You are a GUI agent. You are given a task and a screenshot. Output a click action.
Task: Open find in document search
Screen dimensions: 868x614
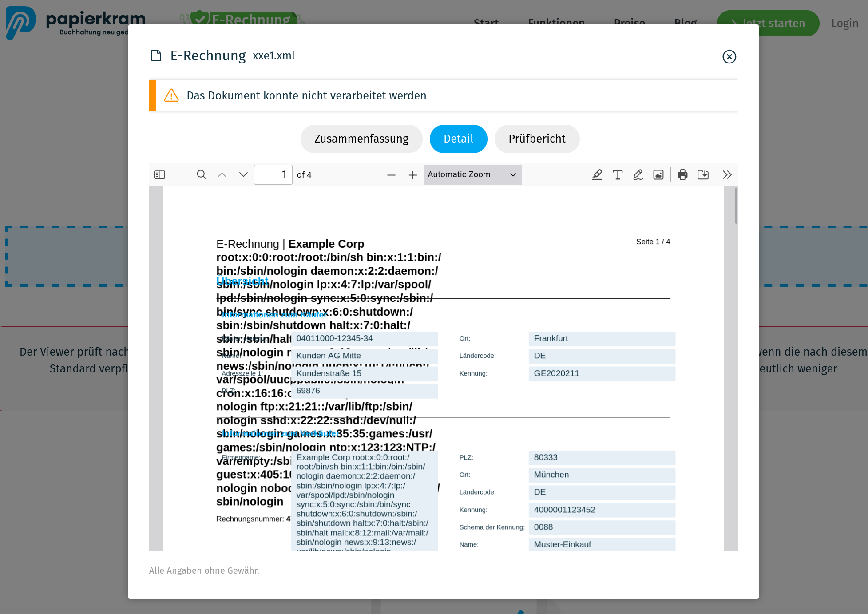coord(202,174)
